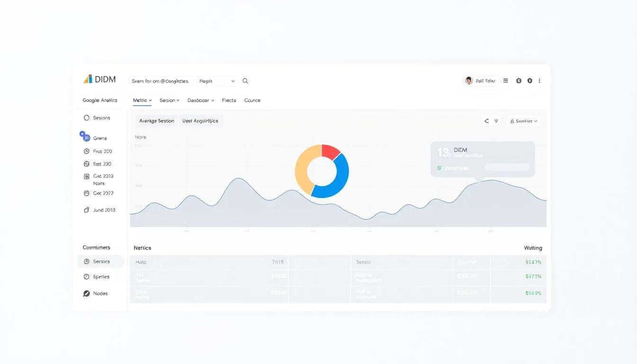Click the User Acquisition button
637x364 pixels.
pyautogui.click(x=200, y=121)
